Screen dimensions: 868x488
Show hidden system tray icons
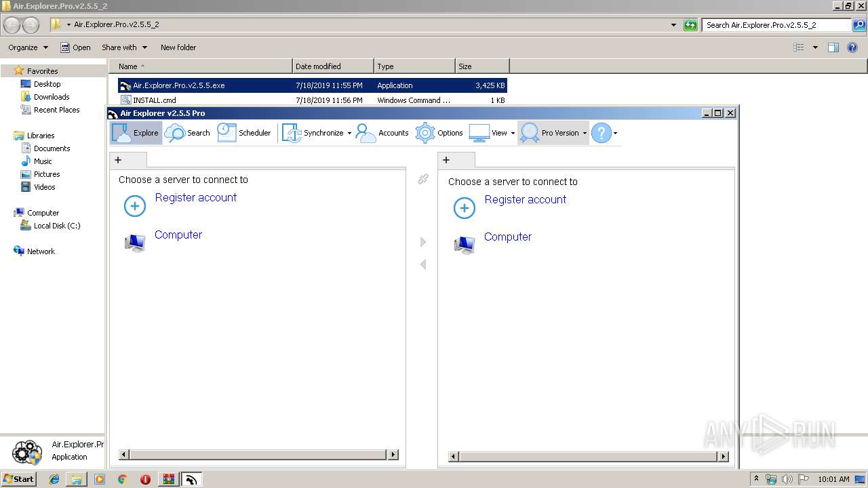757,479
